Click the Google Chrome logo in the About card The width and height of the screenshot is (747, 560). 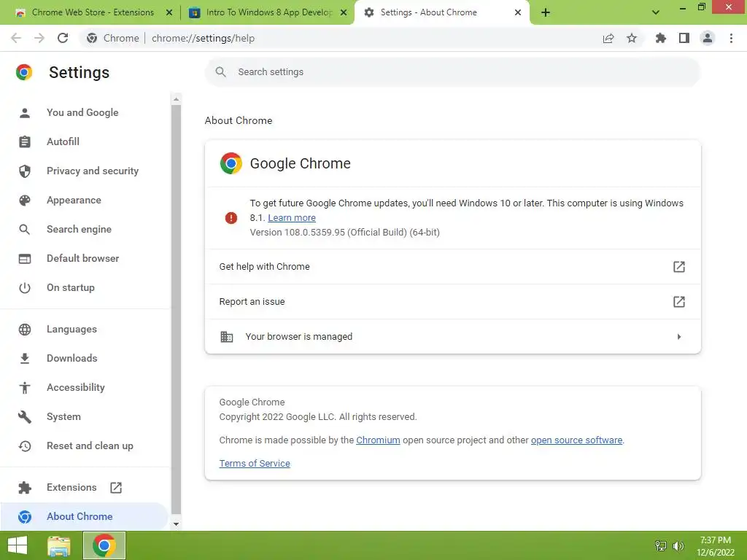tap(231, 163)
